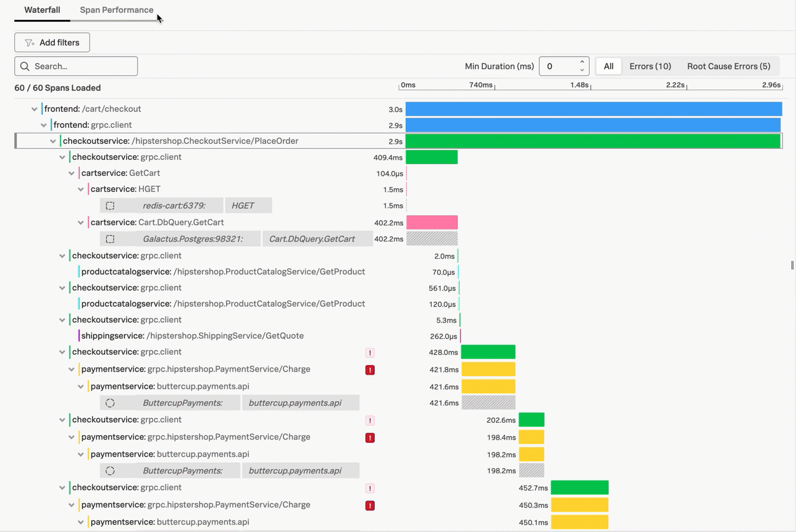Collapse the frontend /cart/checkout span

click(35, 109)
